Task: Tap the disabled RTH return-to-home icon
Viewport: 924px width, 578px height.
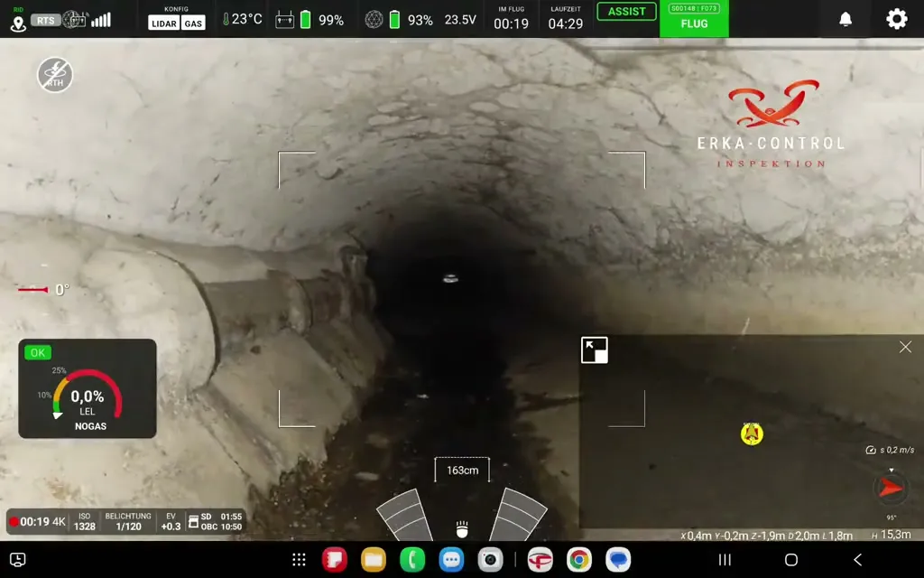Action: pyautogui.click(x=55, y=75)
